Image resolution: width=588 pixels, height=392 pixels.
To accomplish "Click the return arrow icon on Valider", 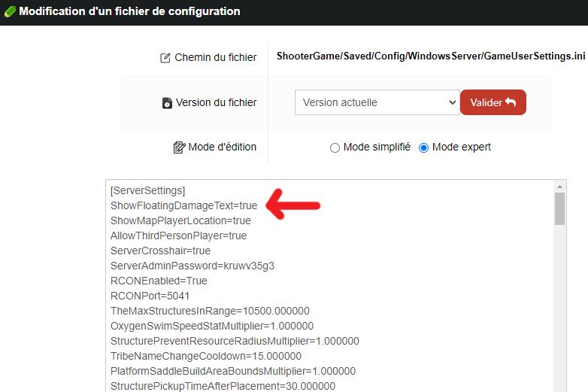I will coord(511,102).
